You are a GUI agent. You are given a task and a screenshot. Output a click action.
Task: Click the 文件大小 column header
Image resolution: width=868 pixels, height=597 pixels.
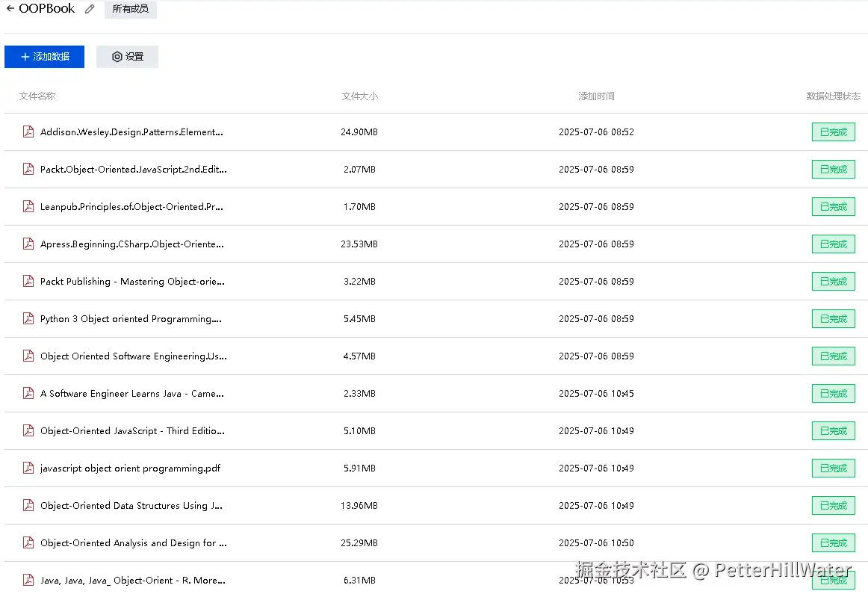pyautogui.click(x=359, y=96)
